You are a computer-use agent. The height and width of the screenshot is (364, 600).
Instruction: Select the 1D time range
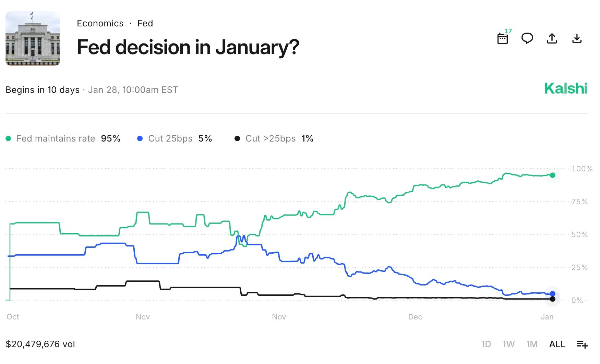coord(486,344)
